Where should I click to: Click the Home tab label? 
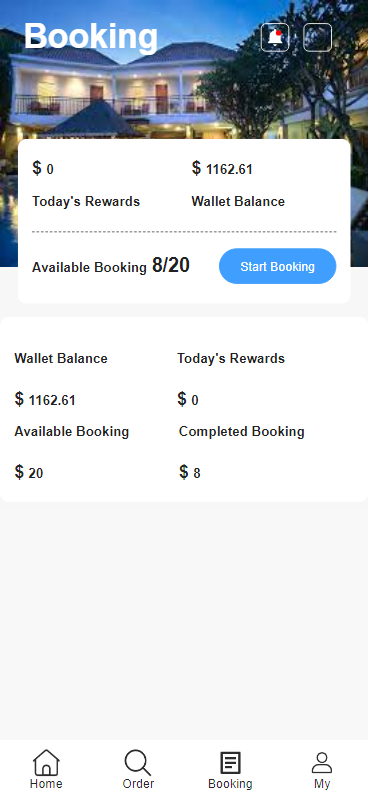coord(46,783)
